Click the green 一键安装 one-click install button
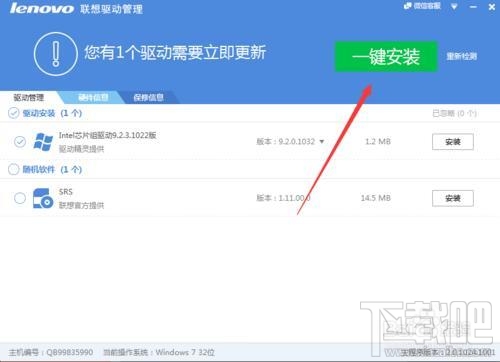Image resolution: width=500 pixels, height=362 pixels. click(x=386, y=56)
